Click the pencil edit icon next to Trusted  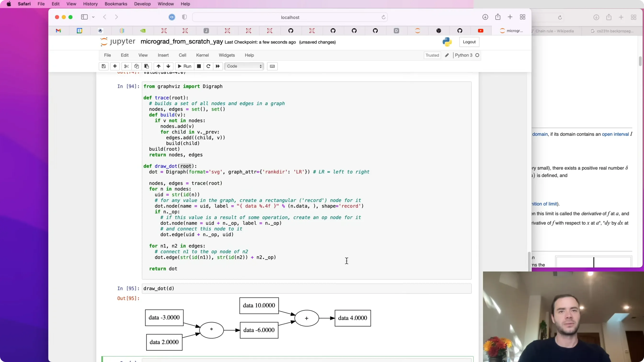pyautogui.click(x=447, y=55)
